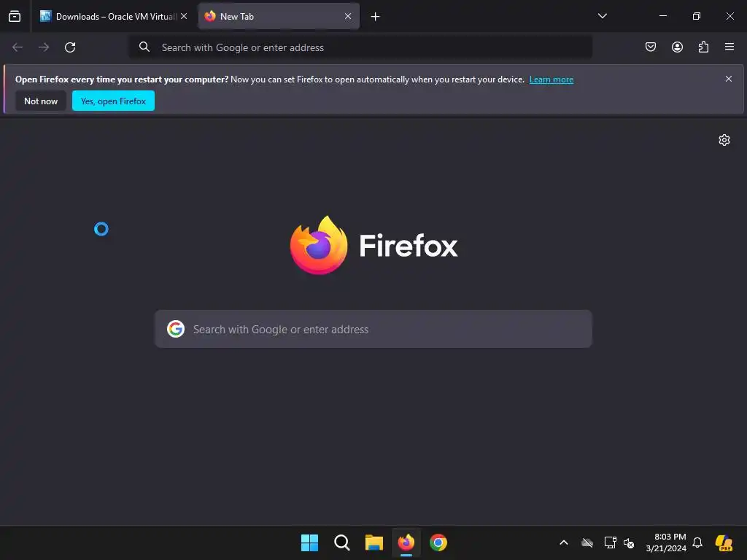747x560 pixels.
Task: Click the Google G icon in search box
Action: [176, 329]
